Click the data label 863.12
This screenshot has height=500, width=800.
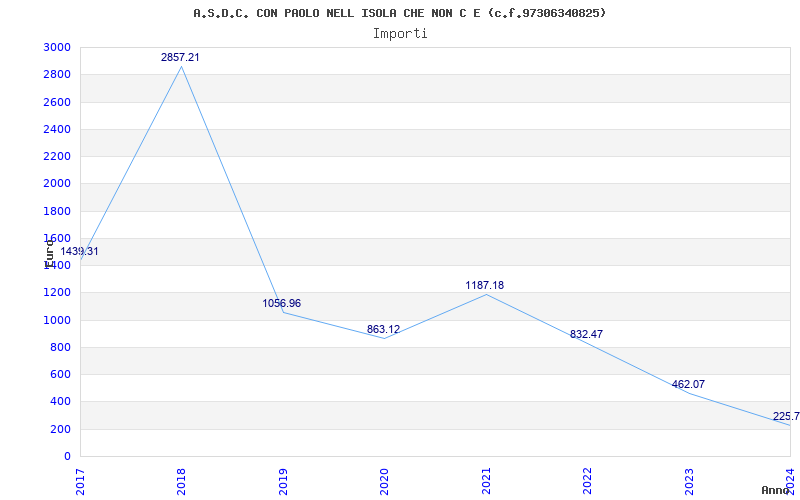[383, 329]
